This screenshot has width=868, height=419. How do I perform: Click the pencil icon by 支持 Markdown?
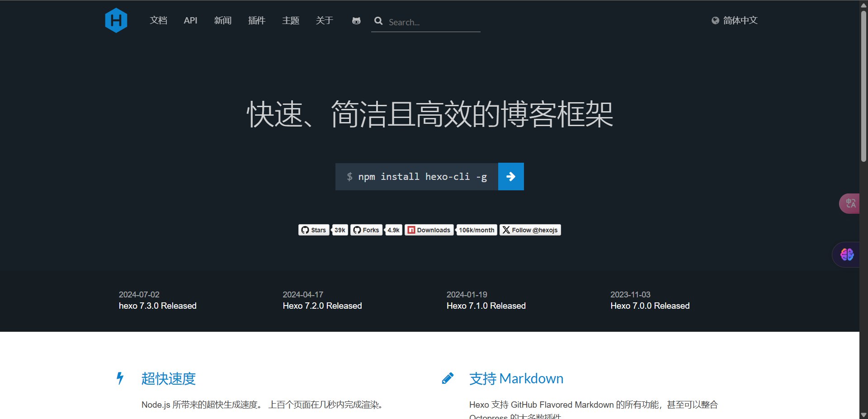coord(448,378)
